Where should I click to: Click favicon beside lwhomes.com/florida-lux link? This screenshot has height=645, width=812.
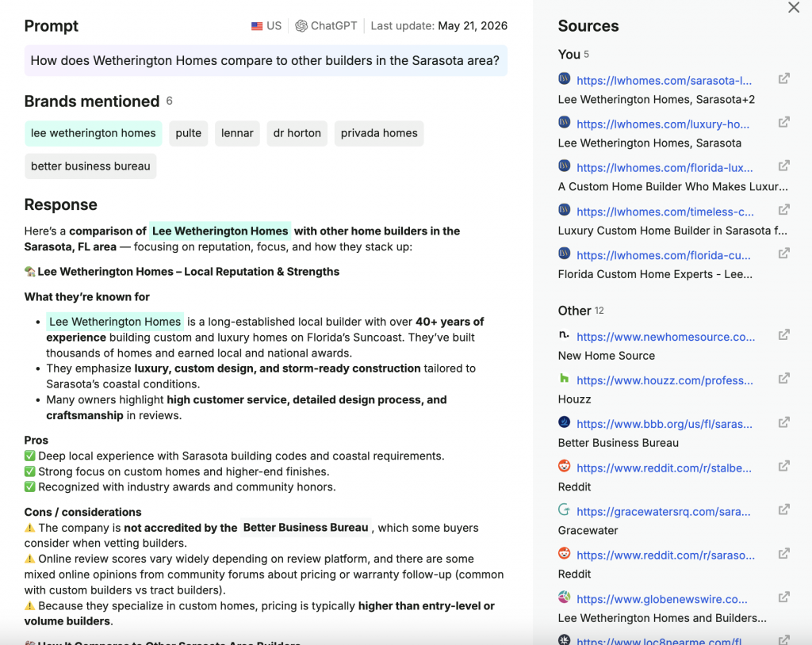pos(564,166)
